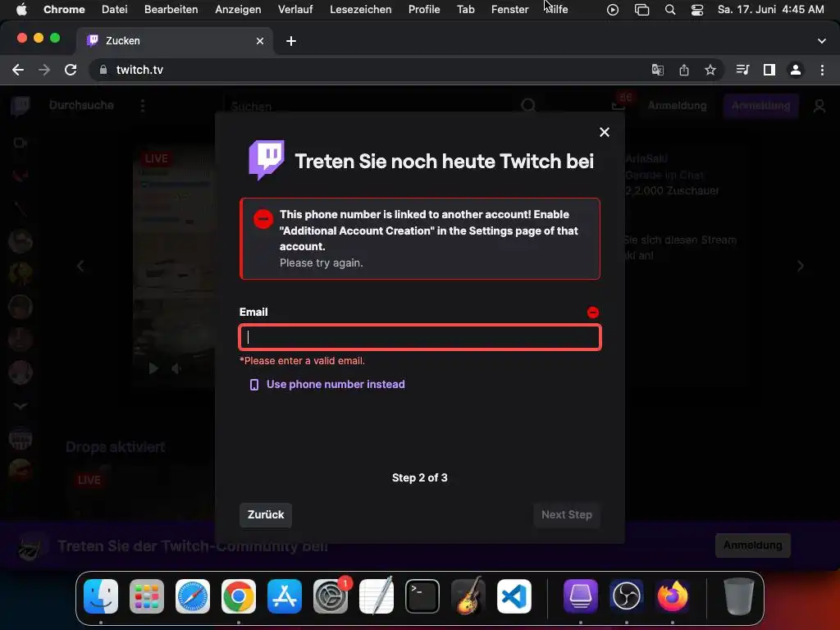The image size is (840, 630).
Task: Click the Twitch search magnifier icon
Action: 527,106
